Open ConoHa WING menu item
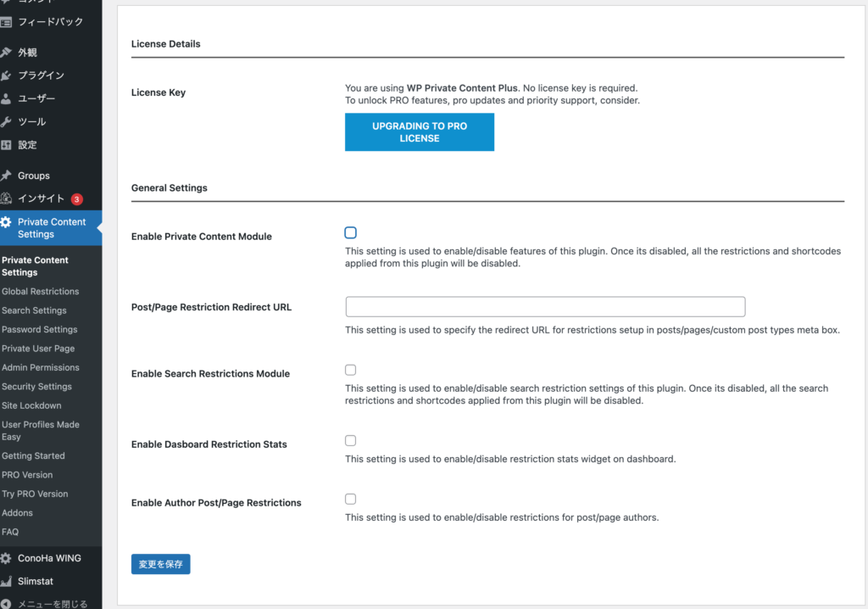 coord(51,559)
